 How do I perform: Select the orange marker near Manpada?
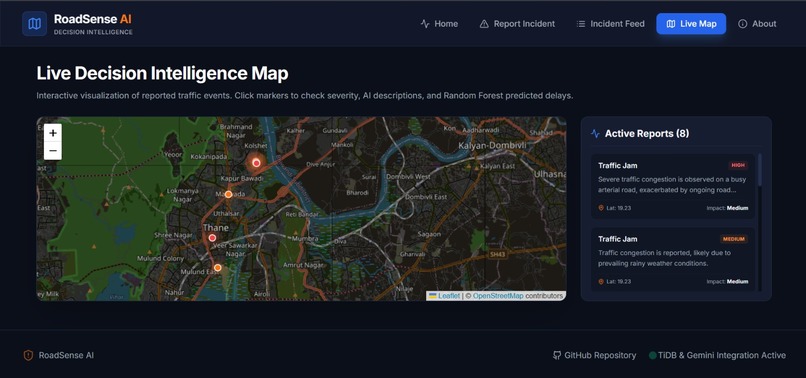228,194
